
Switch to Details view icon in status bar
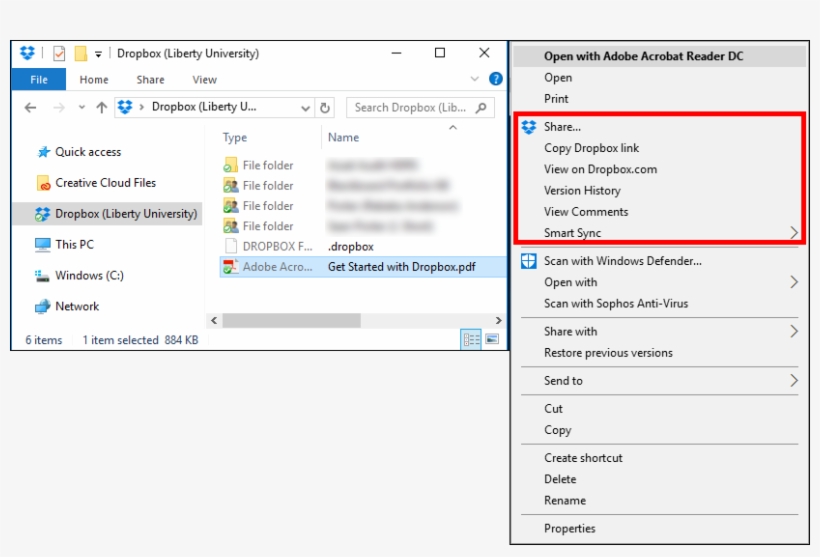(x=471, y=340)
